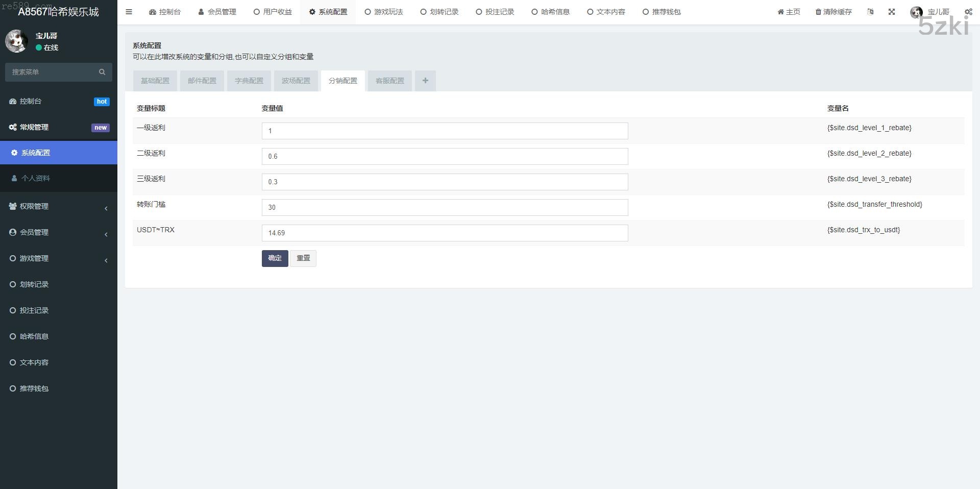
Task: Click the USDT≈TRX rate input field
Action: (x=445, y=233)
